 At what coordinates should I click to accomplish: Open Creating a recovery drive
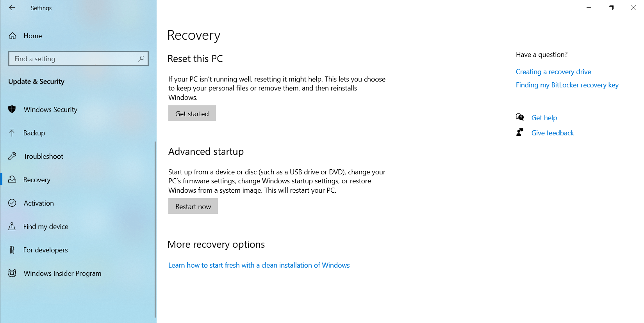point(553,71)
